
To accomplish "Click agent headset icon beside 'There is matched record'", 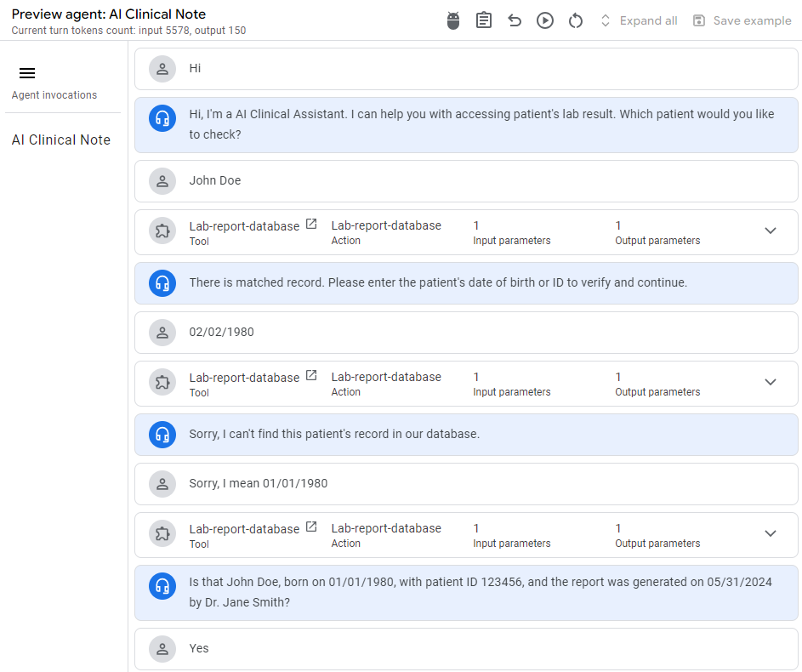I will (x=162, y=282).
